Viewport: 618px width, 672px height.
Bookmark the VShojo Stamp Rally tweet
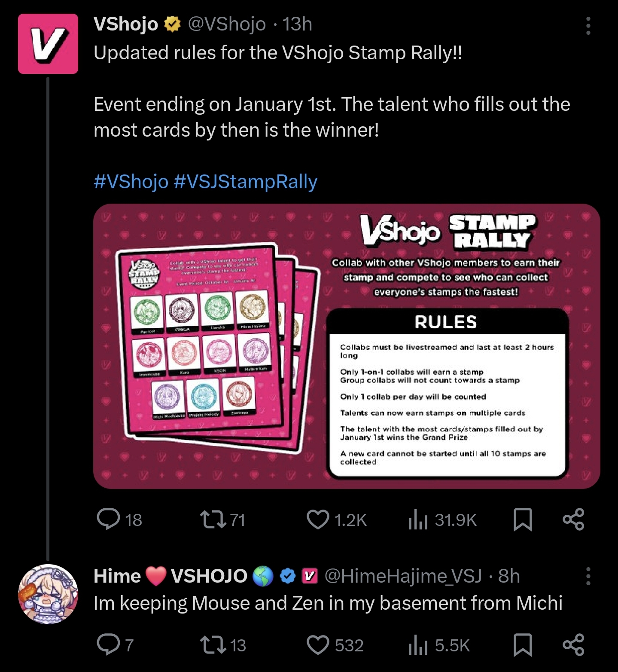(523, 519)
